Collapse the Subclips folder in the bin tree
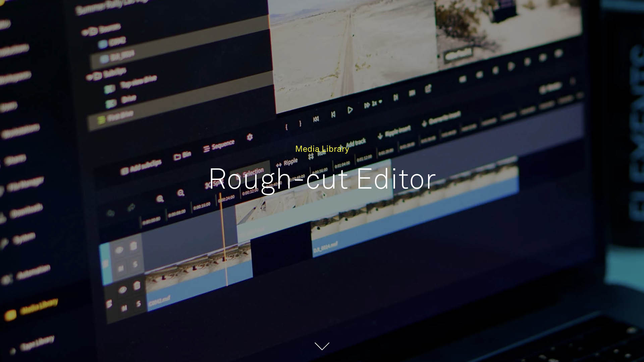The width and height of the screenshot is (644, 362). 89,77
